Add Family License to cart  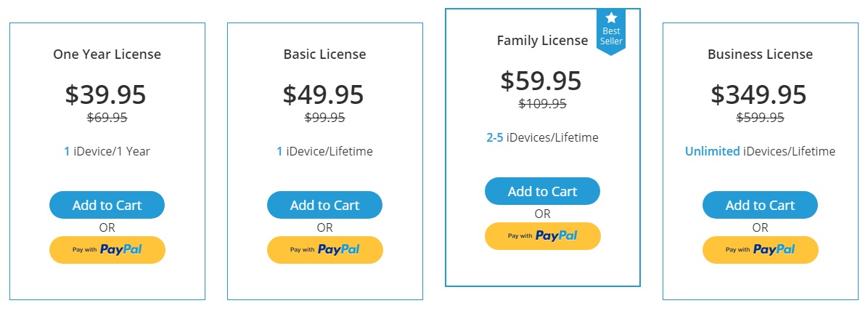542,191
